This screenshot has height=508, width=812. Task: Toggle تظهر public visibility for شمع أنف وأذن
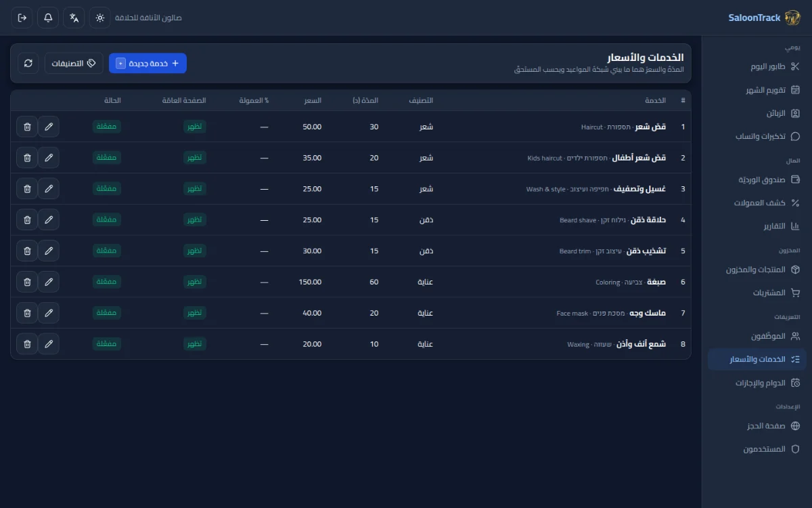pyautogui.click(x=195, y=344)
